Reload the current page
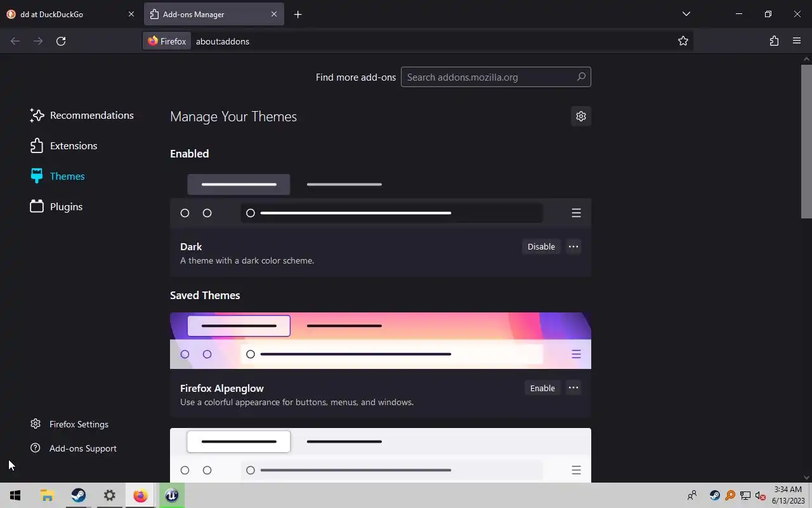 tap(61, 41)
